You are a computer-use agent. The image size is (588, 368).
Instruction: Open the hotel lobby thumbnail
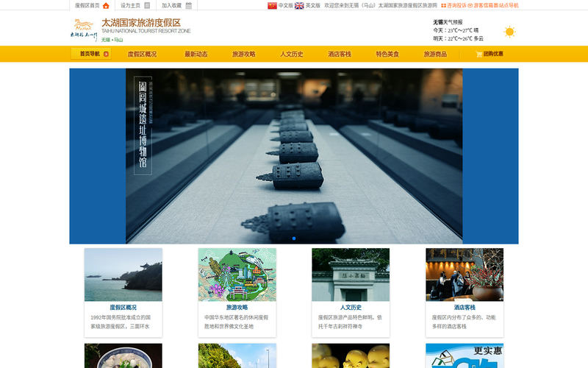click(465, 275)
